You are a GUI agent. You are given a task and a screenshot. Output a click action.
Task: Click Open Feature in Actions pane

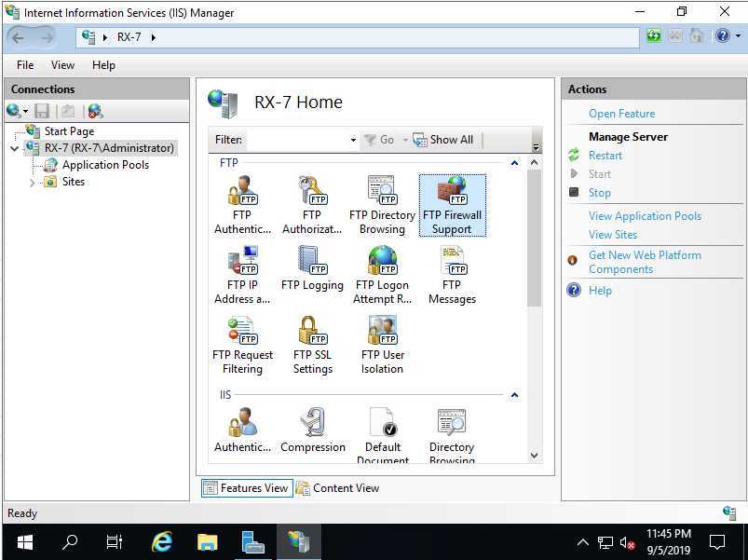tap(621, 114)
